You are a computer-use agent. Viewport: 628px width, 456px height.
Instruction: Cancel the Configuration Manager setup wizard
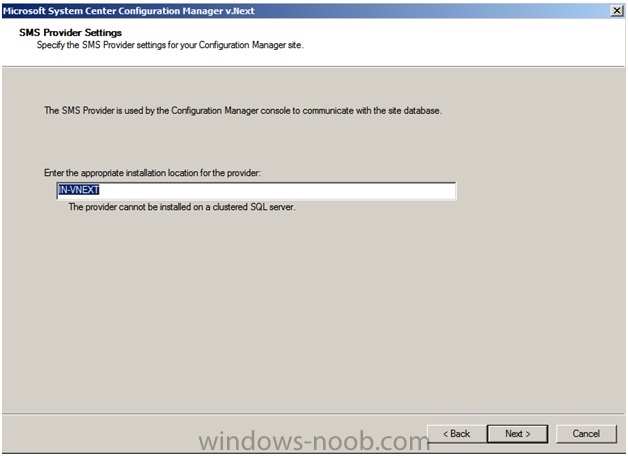586,434
